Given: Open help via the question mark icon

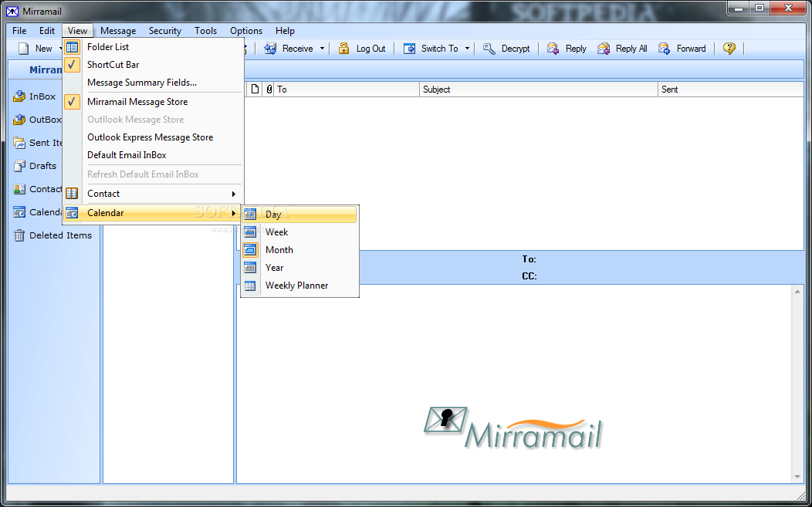Looking at the screenshot, I should click(729, 49).
